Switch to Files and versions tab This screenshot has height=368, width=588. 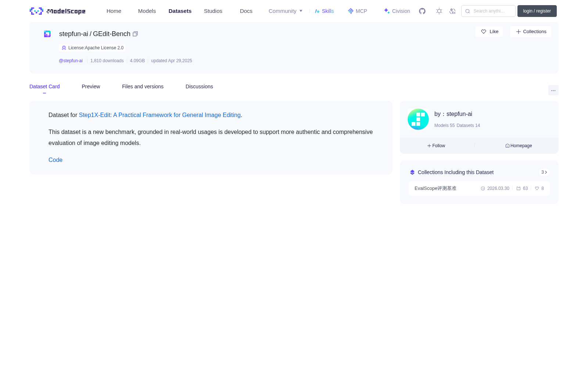point(143,86)
